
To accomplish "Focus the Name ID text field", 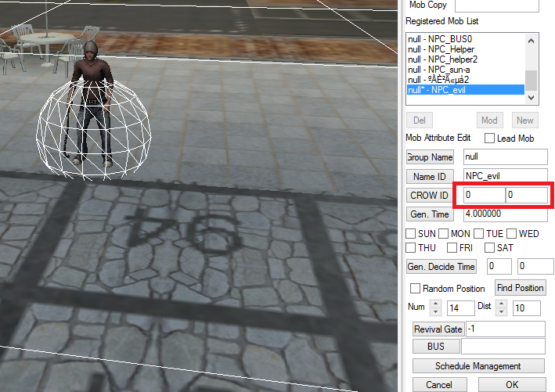I will coord(504,176).
